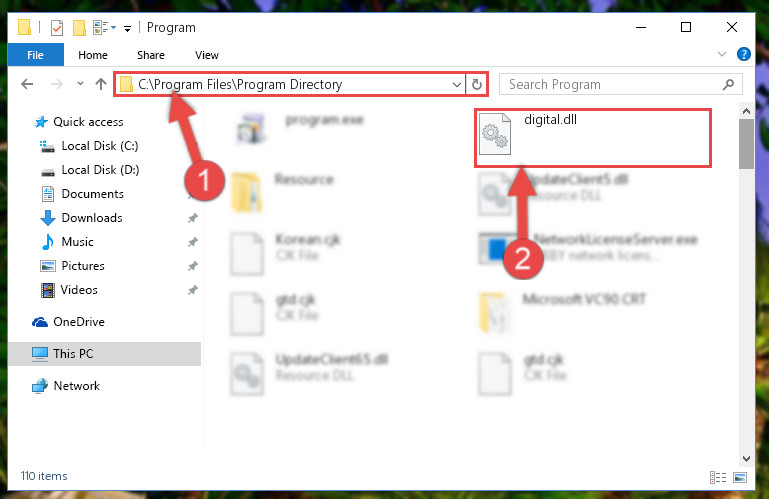Open Local Disk (C:) in sidebar
The height and width of the screenshot is (499, 769).
(100, 146)
